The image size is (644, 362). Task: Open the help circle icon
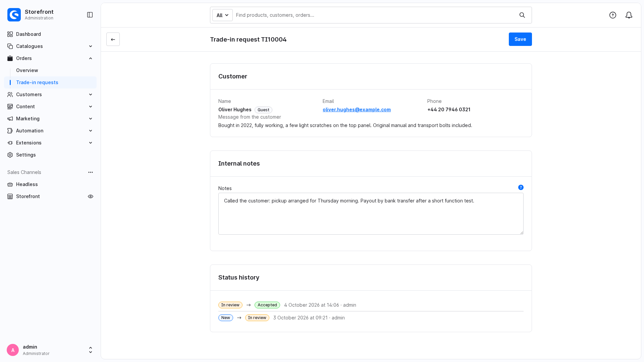(x=613, y=15)
